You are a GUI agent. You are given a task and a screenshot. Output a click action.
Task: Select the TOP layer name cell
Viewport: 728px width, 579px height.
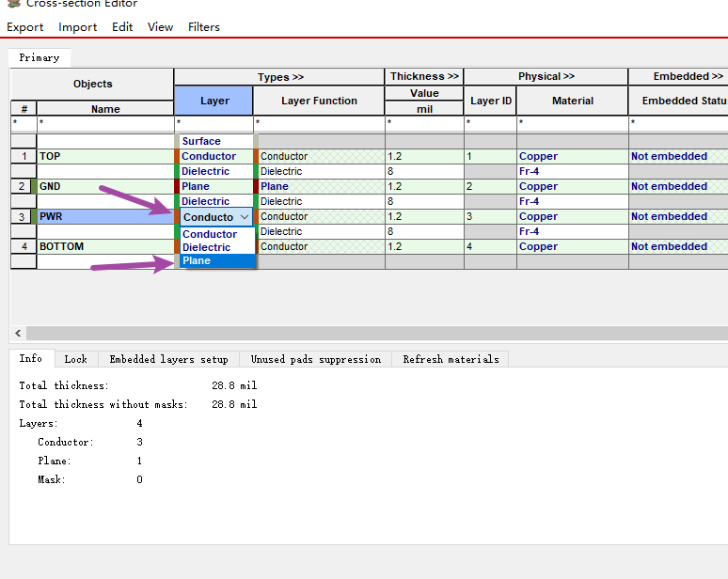click(105, 156)
